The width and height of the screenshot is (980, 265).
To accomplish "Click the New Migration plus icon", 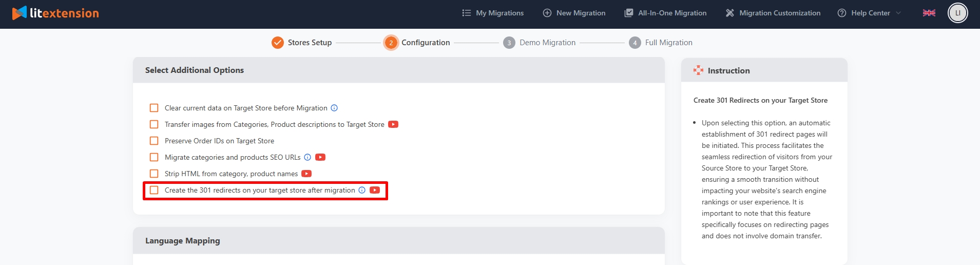I will [x=547, y=13].
